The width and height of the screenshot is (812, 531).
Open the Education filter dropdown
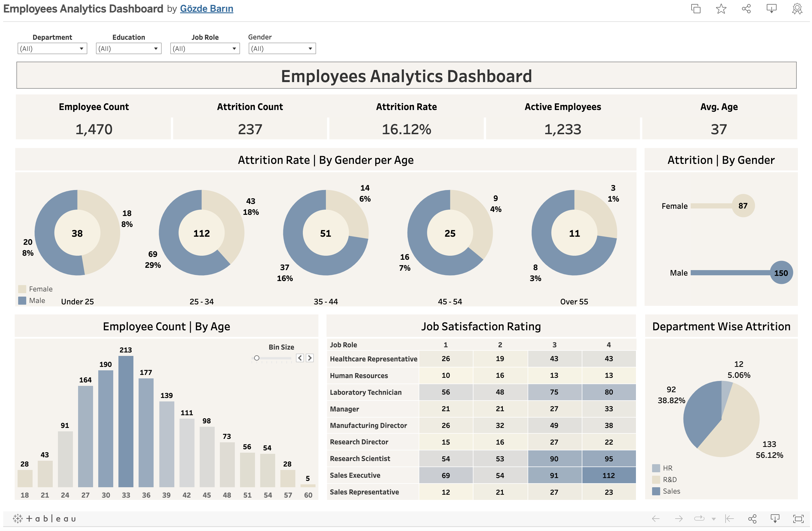pos(129,48)
